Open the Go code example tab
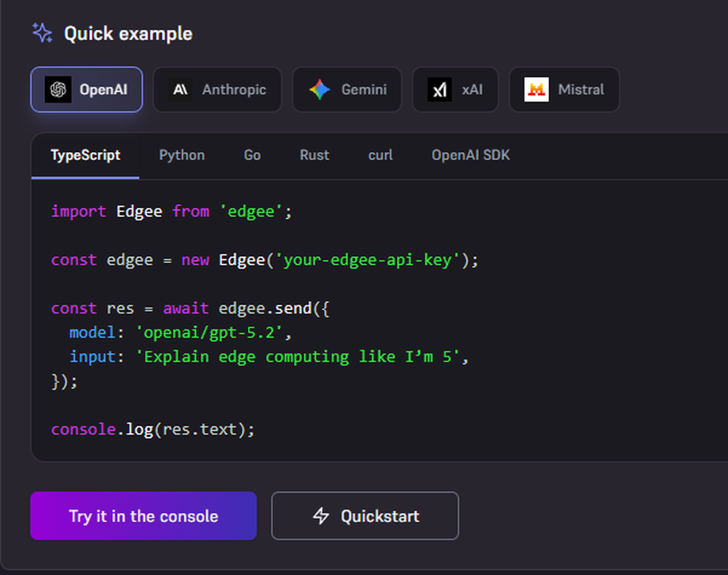Viewport: 728px width, 575px height. tap(252, 155)
